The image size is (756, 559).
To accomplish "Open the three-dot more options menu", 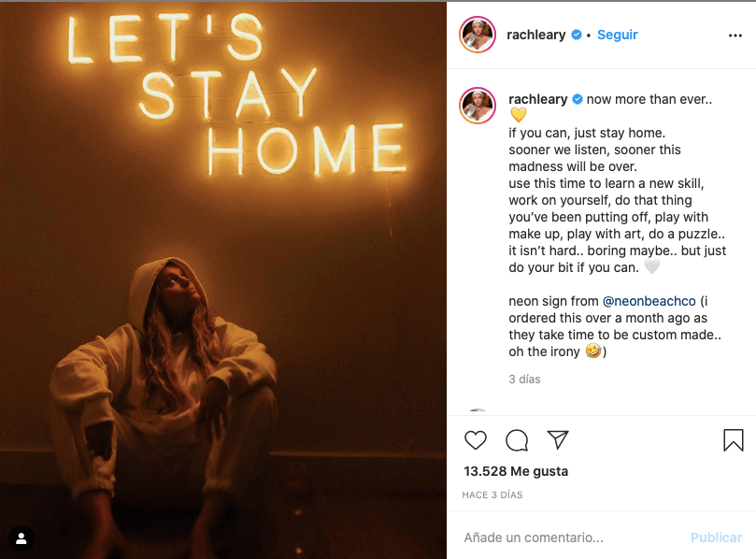I will click(x=735, y=36).
